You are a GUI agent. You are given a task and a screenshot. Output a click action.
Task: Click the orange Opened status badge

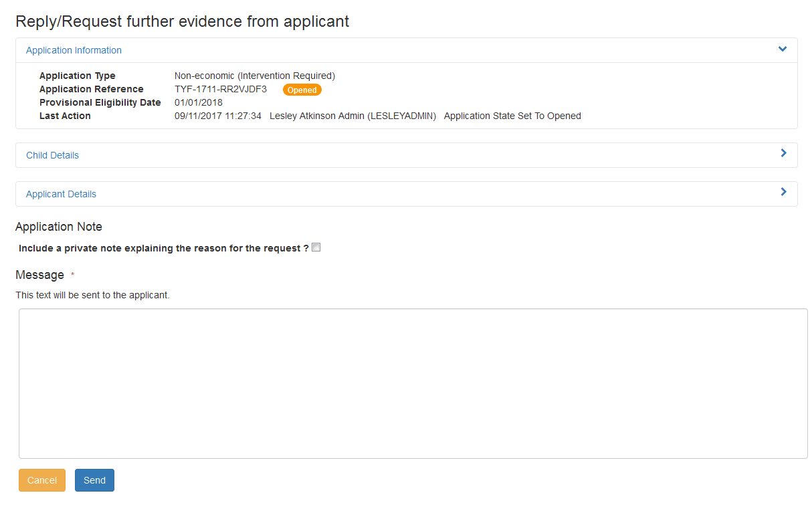pyautogui.click(x=302, y=90)
